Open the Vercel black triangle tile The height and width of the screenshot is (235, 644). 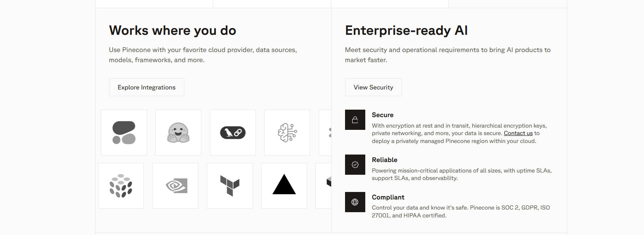[x=284, y=186]
